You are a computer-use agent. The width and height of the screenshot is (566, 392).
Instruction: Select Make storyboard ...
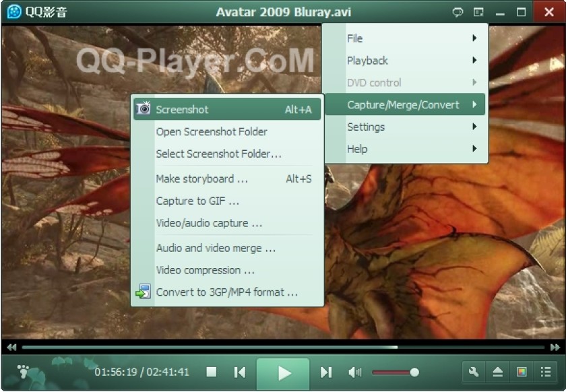coord(227,178)
